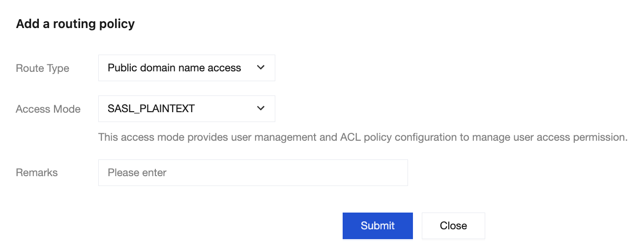
Task: Click the access mode description text
Action: tap(363, 137)
